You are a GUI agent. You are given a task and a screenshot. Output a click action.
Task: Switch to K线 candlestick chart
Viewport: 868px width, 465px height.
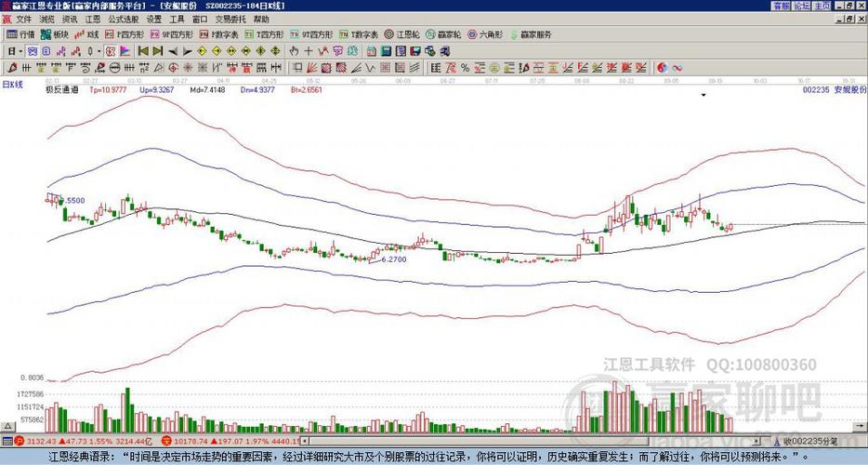(87, 34)
